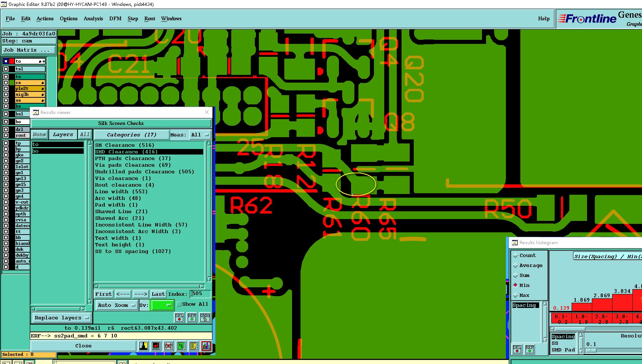Go to previous result with left arrow button
This screenshot has height=364, width=642.
click(123, 294)
